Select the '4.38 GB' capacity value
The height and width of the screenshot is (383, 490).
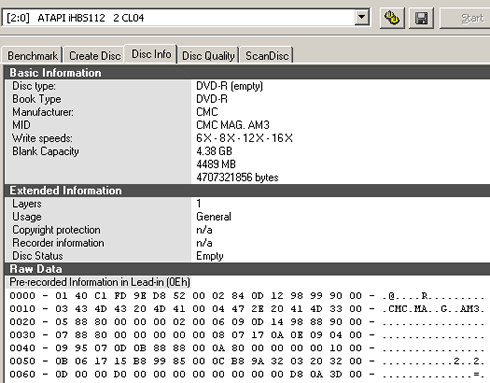click(x=214, y=151)
